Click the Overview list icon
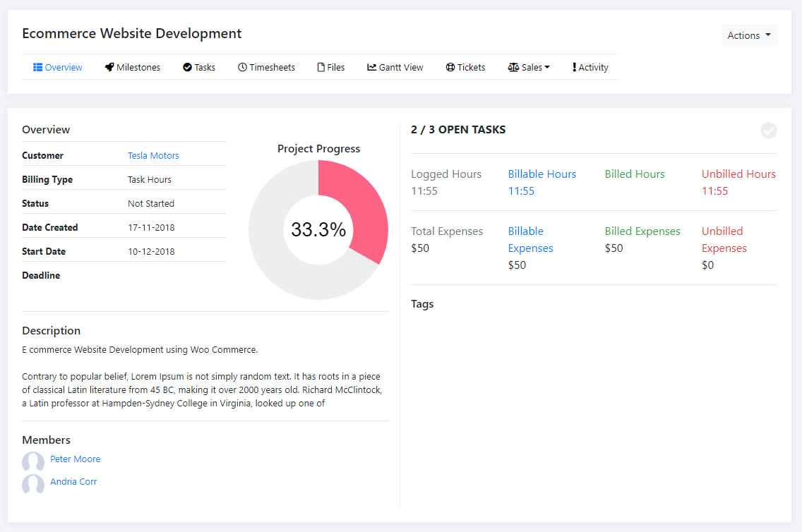Screen dimensions: 802x532 click(38, 68)
